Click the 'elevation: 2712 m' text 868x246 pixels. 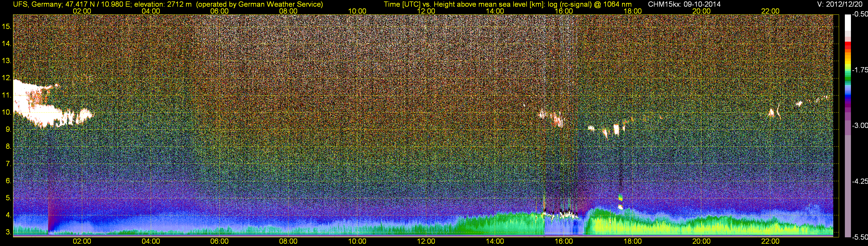pos(163,5)
